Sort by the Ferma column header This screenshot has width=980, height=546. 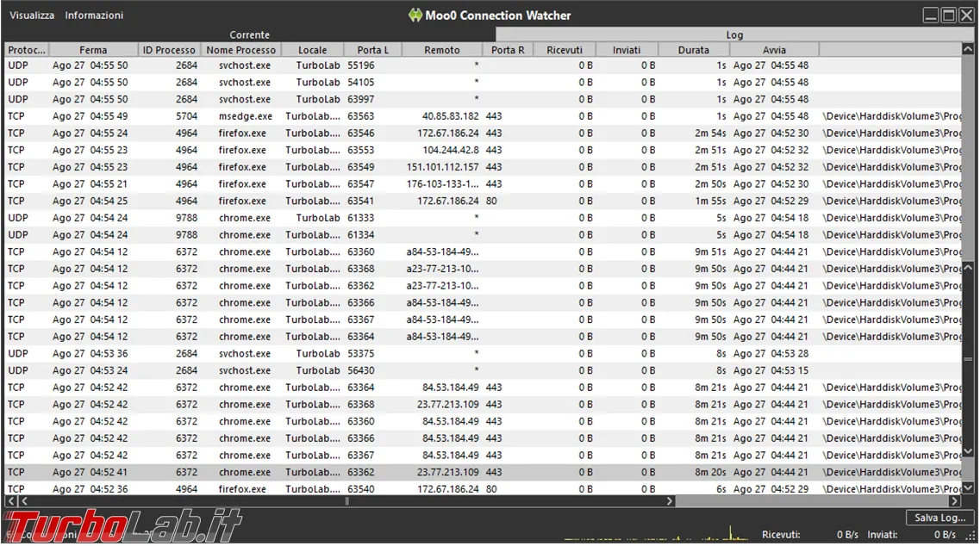(x=93, y=50)
